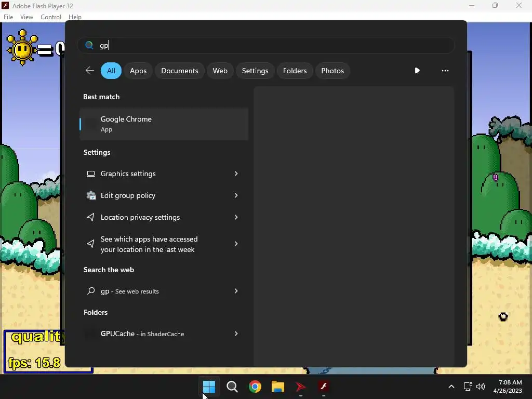This screenshot has width=532, height=399.
Task: Click the web search magnifier icon beside gp
Action: pyautogui.click(x=90, y=291)
